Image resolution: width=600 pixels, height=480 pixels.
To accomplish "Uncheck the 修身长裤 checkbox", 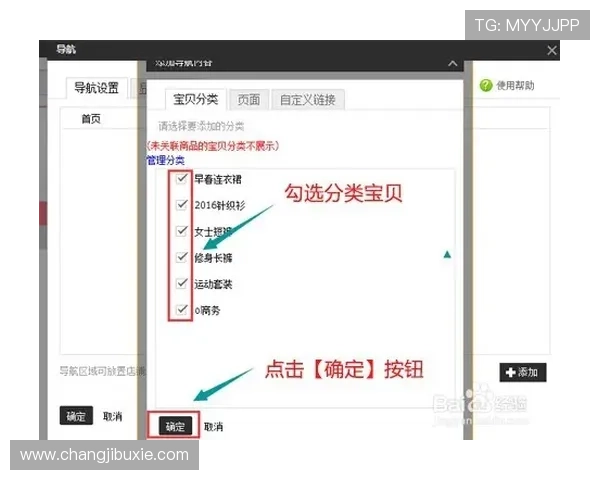I will tap(181, 257).
